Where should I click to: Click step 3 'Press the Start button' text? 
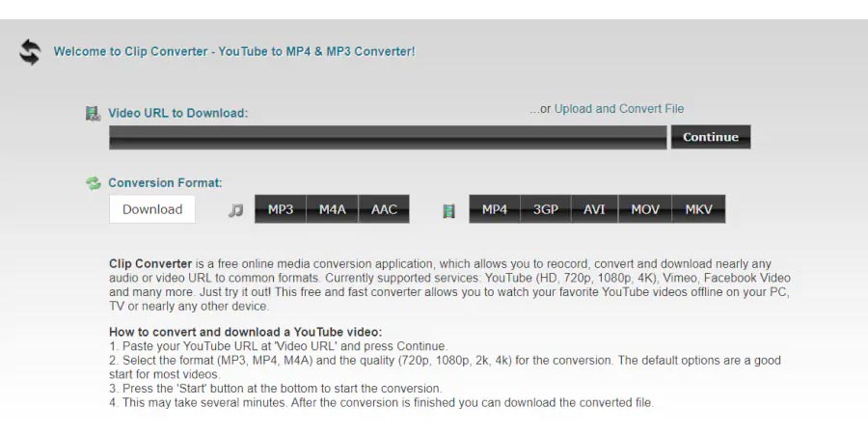tap(276, 389)
